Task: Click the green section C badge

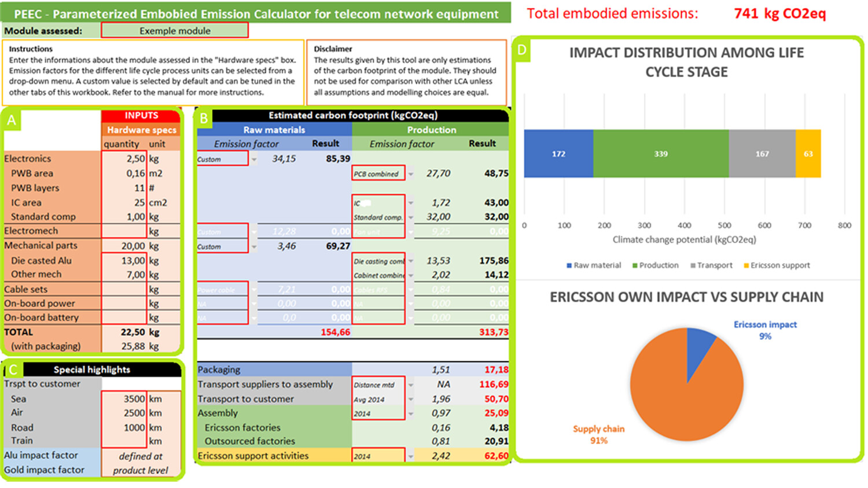Action: pos(13,369)
